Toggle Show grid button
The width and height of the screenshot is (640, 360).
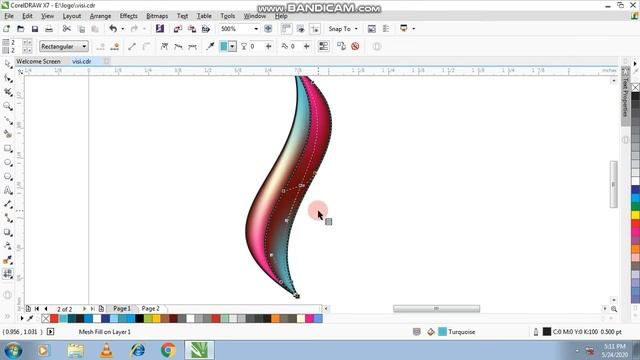(300, 29)
